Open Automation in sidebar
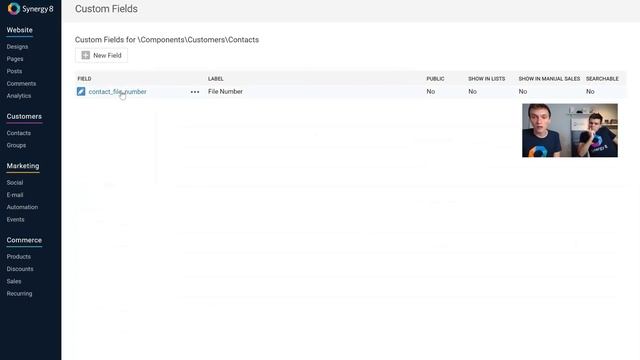Screen dimensions: 640x360 [x=22, y=207]
